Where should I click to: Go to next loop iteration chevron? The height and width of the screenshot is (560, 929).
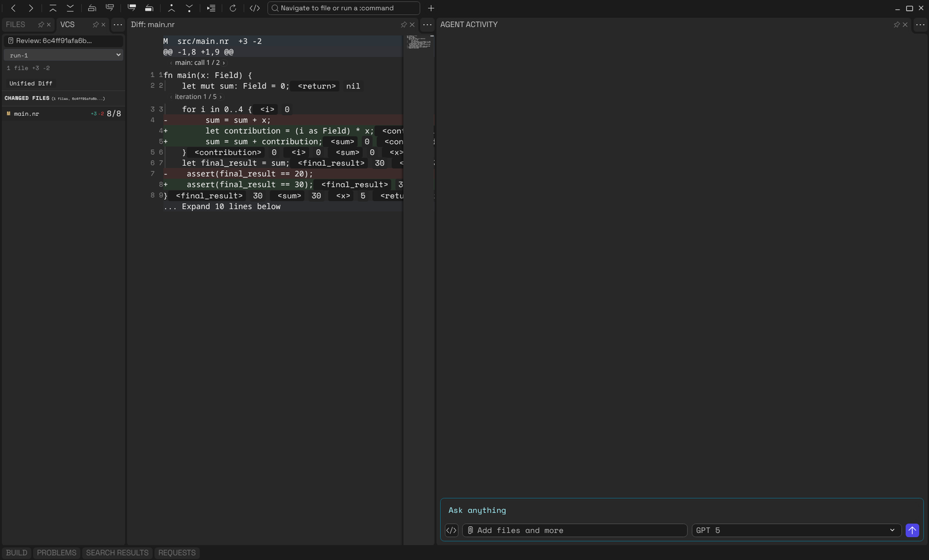click(x=220, y=97)
